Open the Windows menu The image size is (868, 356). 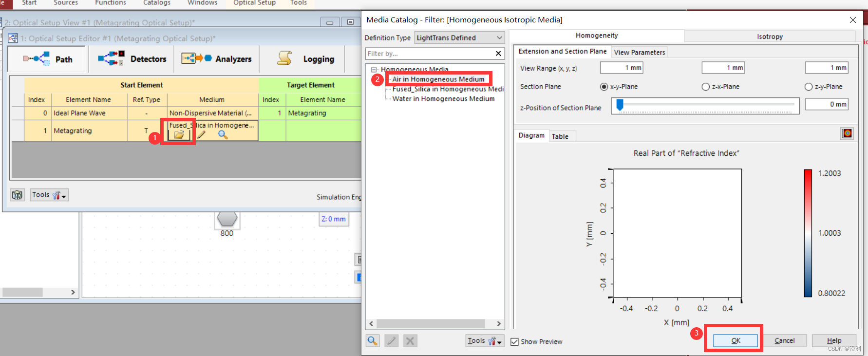coord(203,3)
